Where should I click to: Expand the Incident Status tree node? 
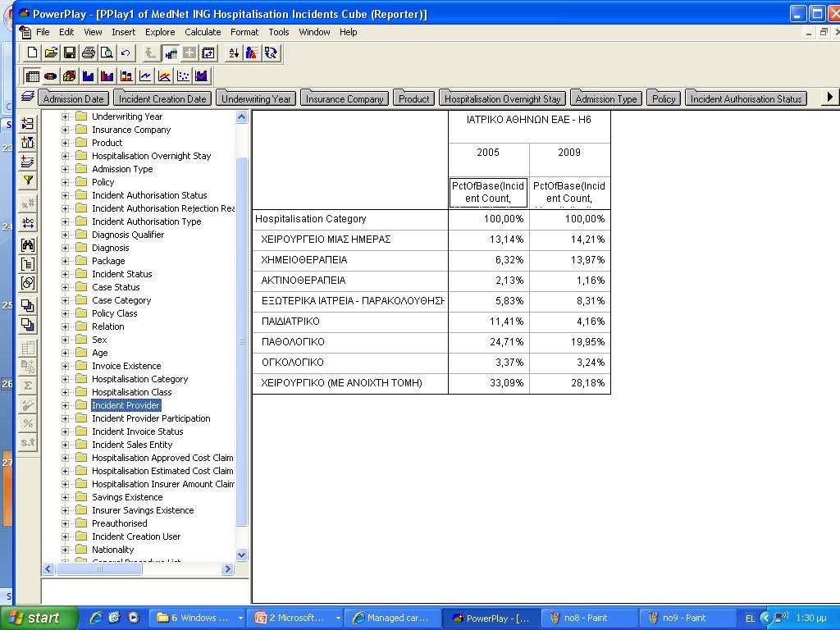point(65,274)
